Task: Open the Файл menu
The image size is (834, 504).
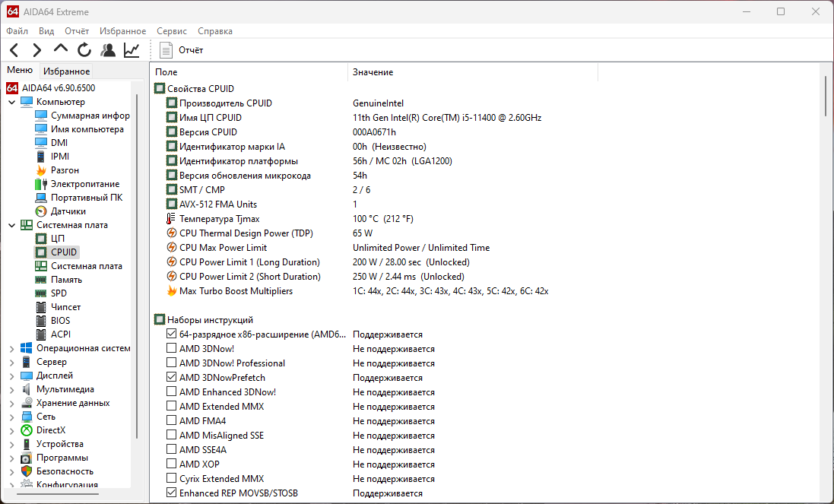Action: tap(17, 31)
